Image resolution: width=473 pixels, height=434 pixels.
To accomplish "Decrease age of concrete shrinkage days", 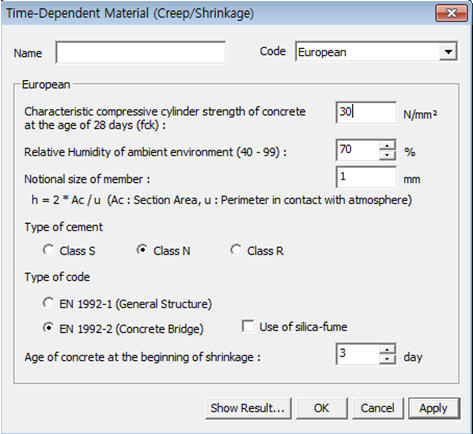I will [387, 359].
